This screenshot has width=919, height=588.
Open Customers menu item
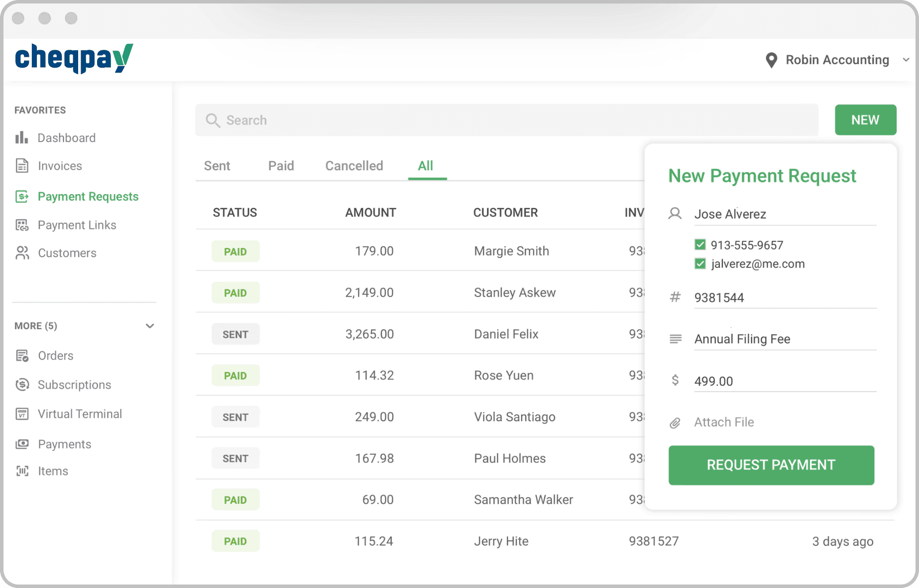67,253
